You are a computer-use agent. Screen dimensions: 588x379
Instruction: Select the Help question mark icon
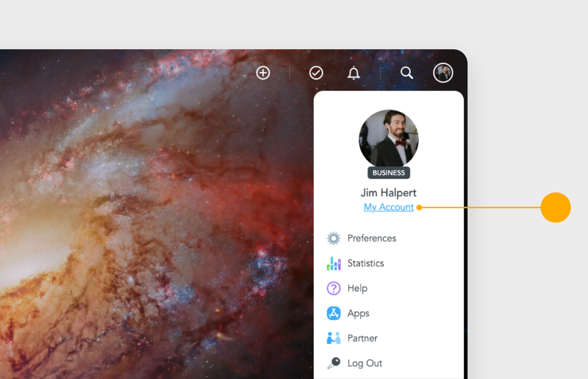click(x=334, y=288)
